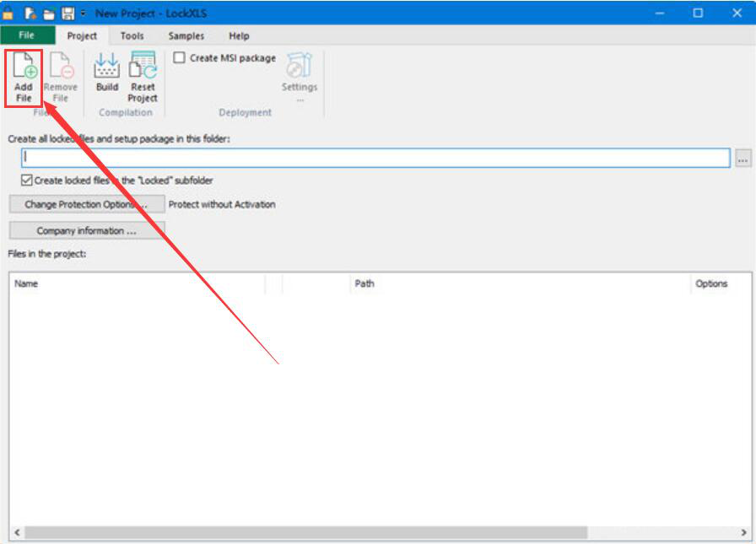Click the scroll left arrow

click(17, 532)
